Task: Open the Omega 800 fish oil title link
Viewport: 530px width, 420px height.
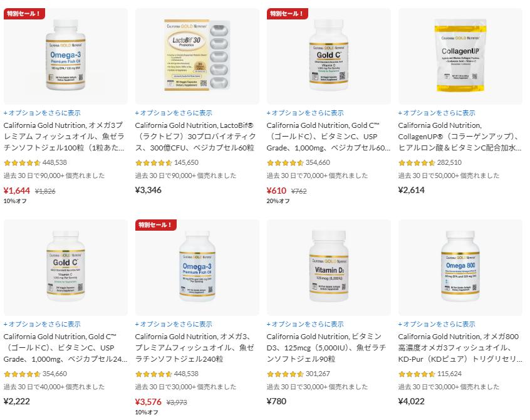Action: (x=460, y=348)
